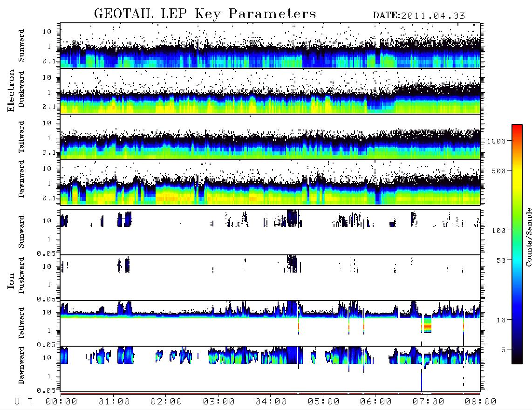
Task: Click inside the Electron Sunward spectrogram panel
Action: [270, 46]
